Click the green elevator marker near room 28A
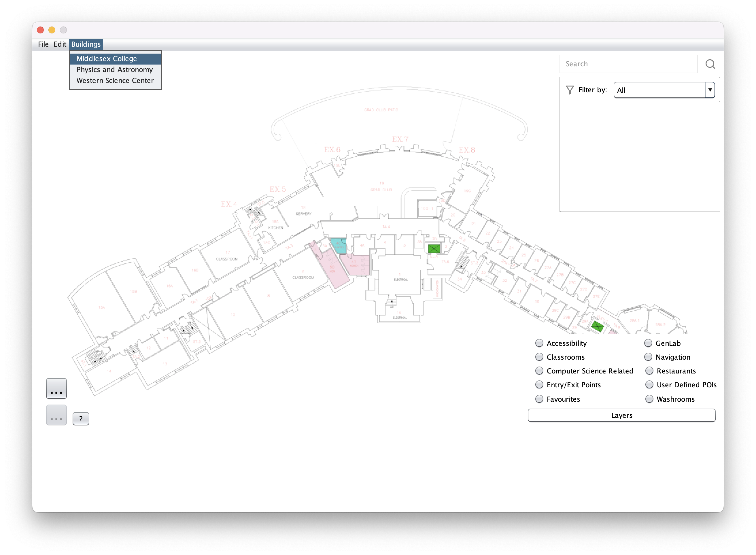 pyautogui.click(x=597, y=326)
